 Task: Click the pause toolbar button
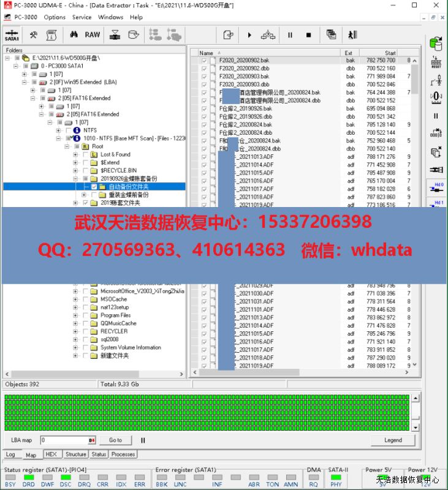[x=290, y=35]
